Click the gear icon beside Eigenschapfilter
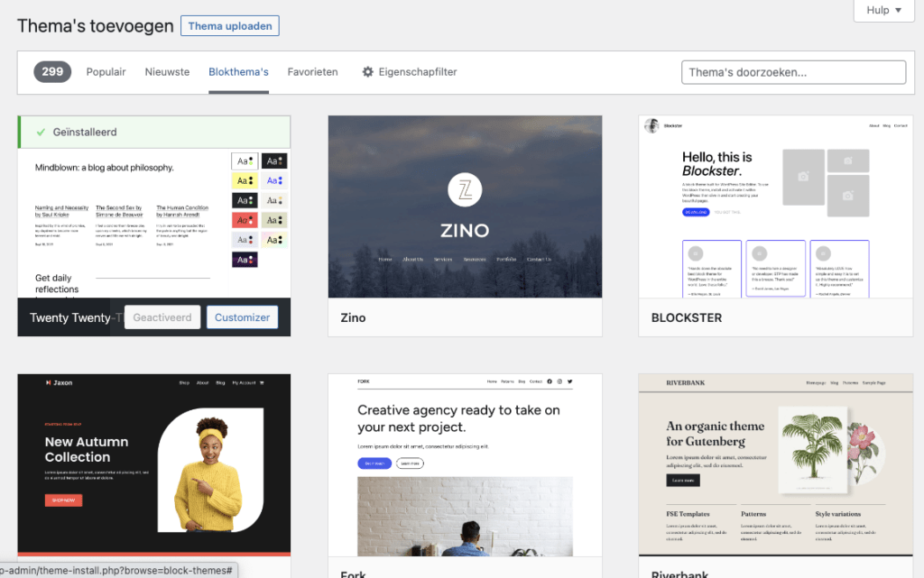Viewport: 924px width, 578px height. coord(367,72)
